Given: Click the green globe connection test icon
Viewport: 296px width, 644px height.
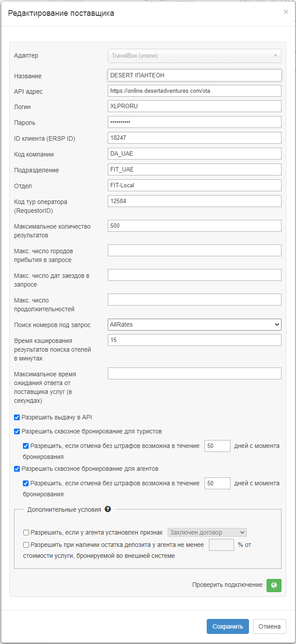Looking at the screenshot, I should click(x=274, y=585).
